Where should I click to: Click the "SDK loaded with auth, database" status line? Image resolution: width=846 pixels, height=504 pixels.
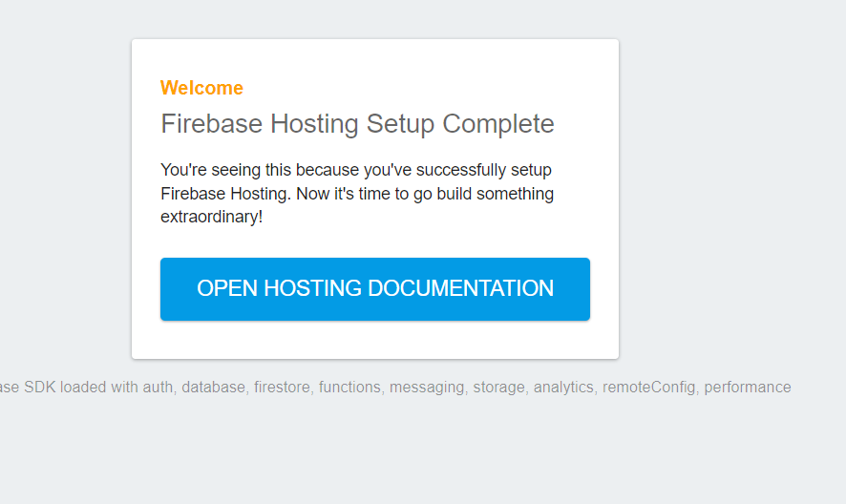tap(395, 387)
